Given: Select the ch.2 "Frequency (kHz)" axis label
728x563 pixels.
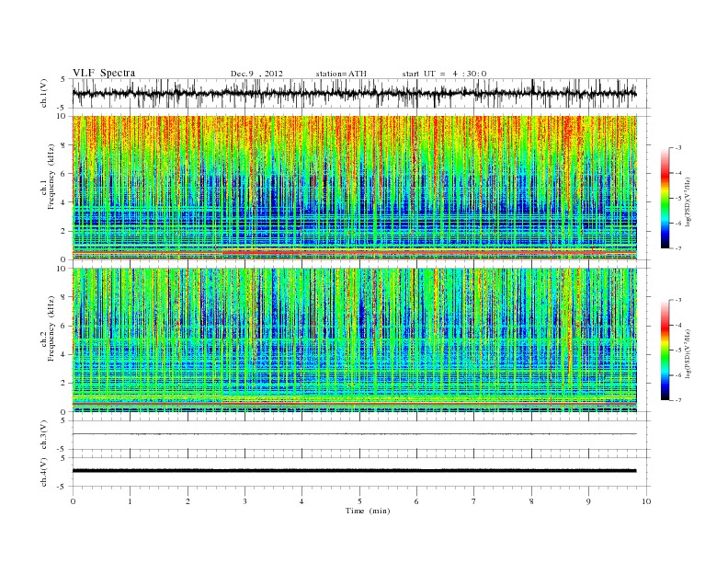Looking at the screenshot, I should click(51, 327).
